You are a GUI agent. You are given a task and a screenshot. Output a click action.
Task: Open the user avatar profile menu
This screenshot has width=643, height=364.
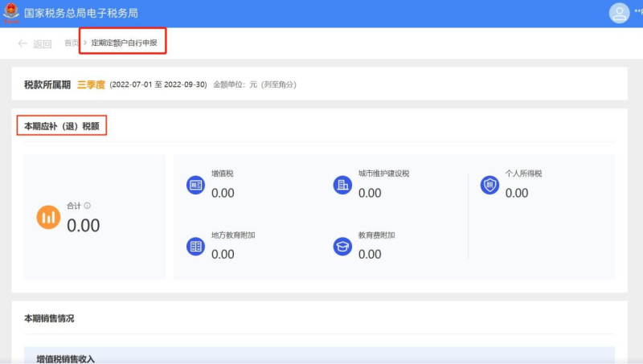tap(619, 13)
